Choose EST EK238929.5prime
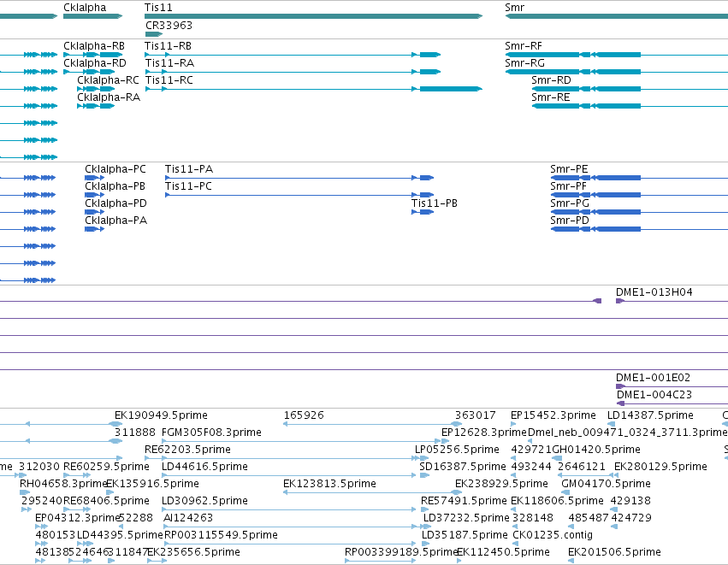This screenshot has width=728, height=565. 501,484
